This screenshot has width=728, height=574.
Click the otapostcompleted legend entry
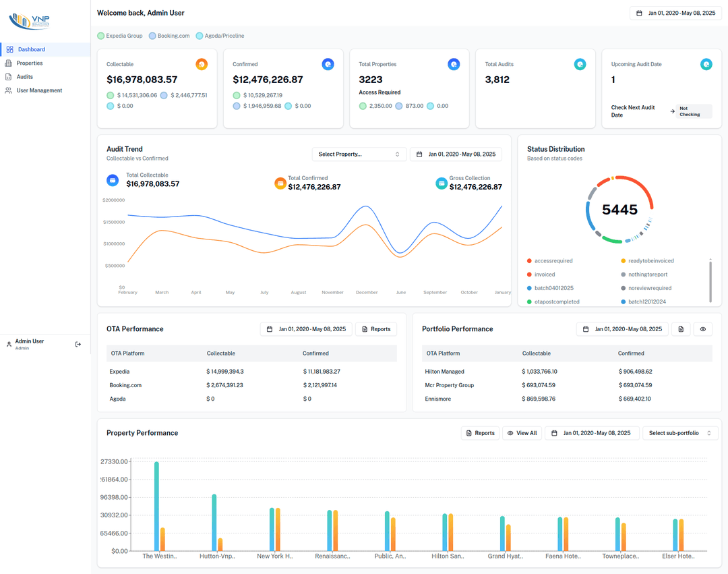coord(553,302)
